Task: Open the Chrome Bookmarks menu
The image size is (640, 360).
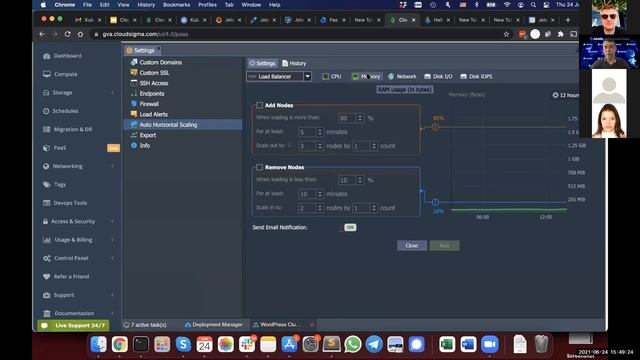Action: (x=176, y=5)
